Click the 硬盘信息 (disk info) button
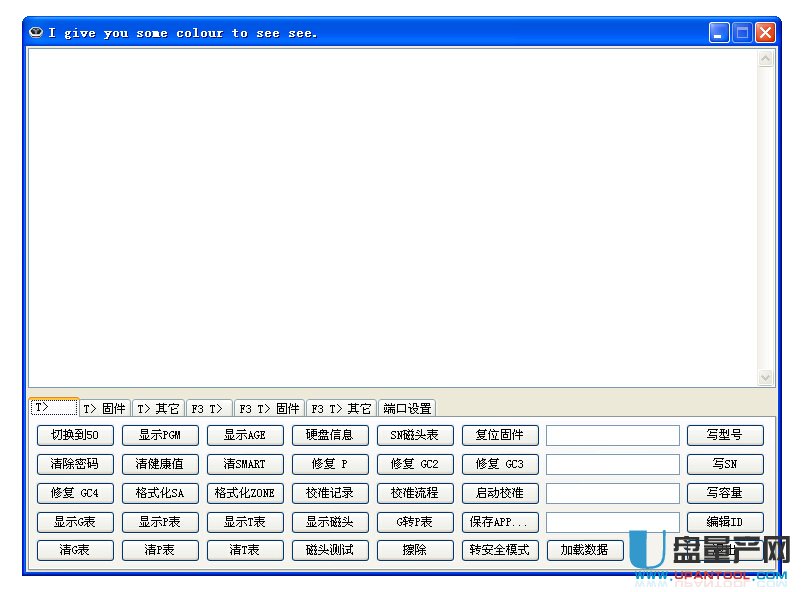 [x=330, y=434]
